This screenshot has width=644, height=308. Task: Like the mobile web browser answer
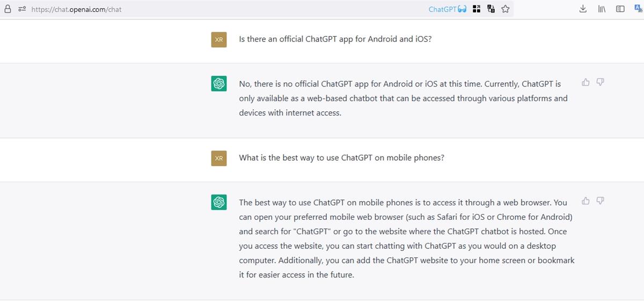coord(586,201)
